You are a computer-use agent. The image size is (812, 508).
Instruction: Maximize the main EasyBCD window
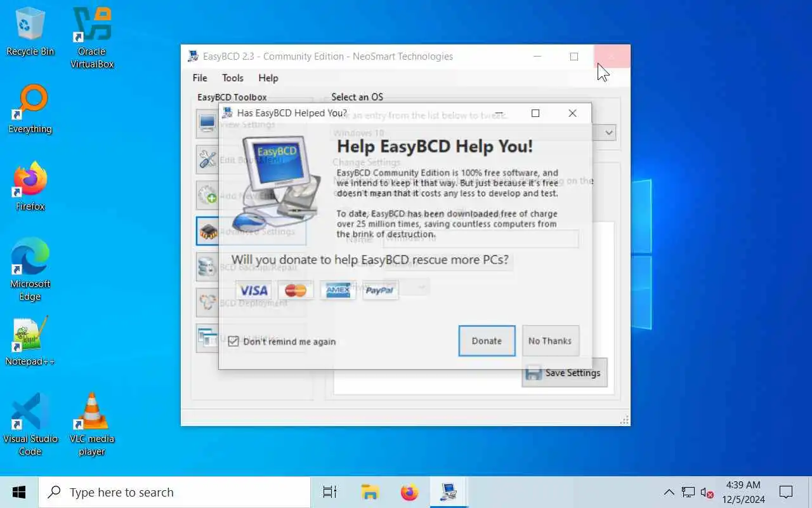tap(574, 57)
